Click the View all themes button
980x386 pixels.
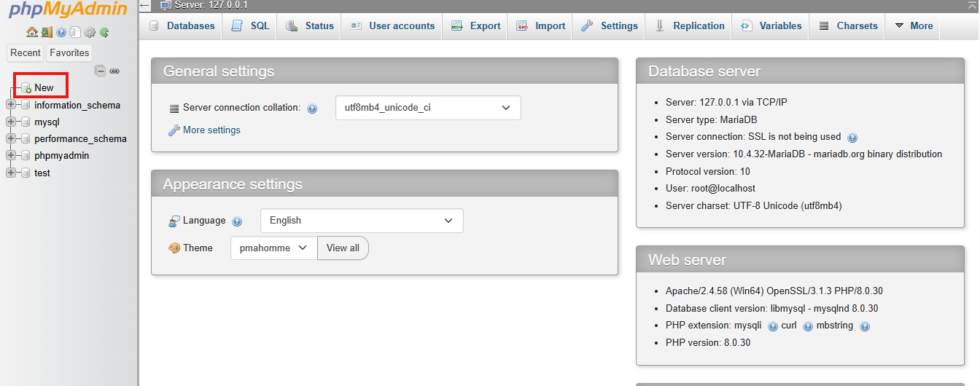tap(343, 248)
